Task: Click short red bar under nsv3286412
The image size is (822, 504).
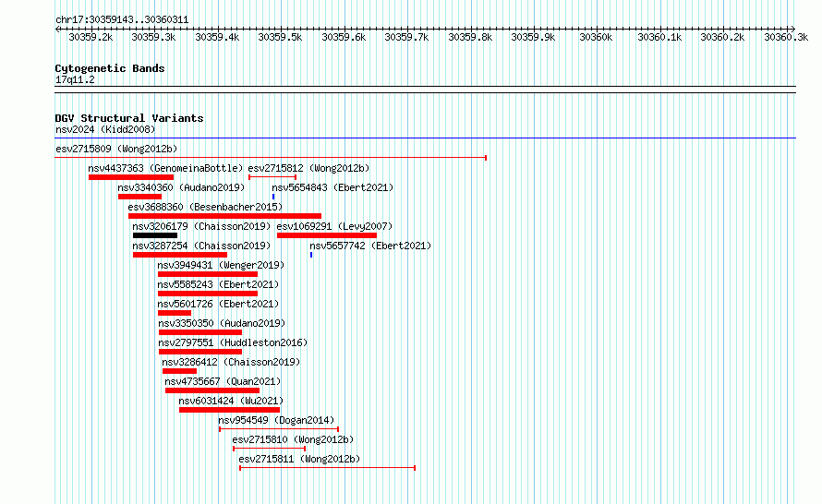Action: click(x=180, y=371)
